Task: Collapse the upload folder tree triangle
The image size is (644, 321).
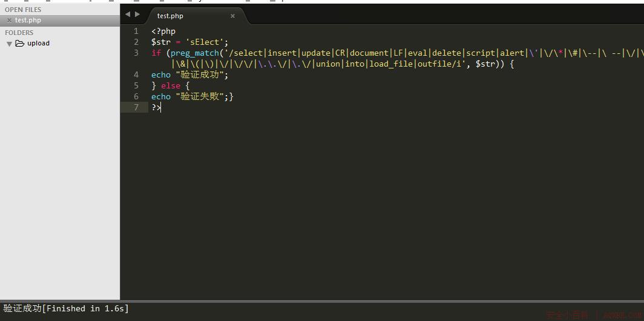Action: (9, 44)
